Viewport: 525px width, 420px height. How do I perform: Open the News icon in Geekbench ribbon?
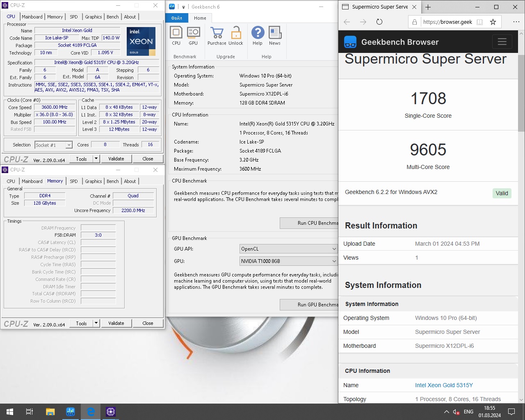(275, 36)
